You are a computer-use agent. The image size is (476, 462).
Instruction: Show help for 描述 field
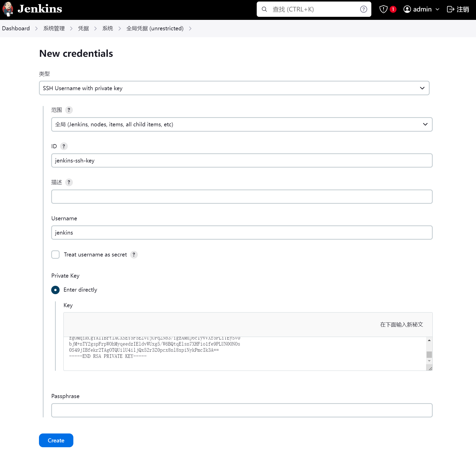(69, 182)
